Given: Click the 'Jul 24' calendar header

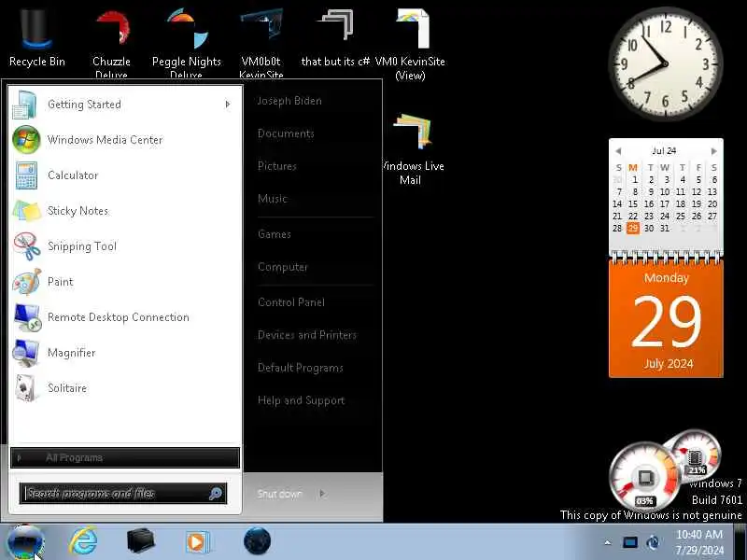Looking at the screenshot, I should click(x=664, y=151).
